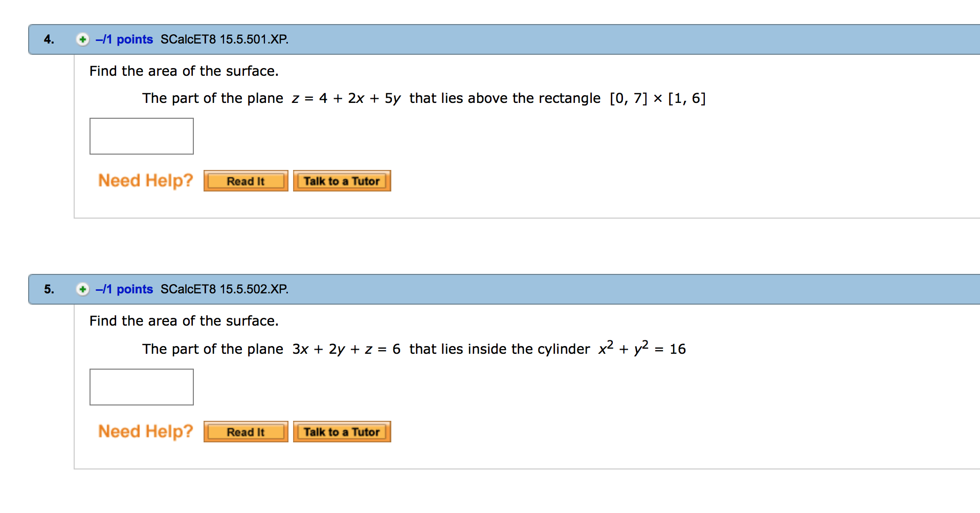Click the plane equation 3x + 2y + z = 6
Viewport: 980px width, 513px height.
point(346,349)
